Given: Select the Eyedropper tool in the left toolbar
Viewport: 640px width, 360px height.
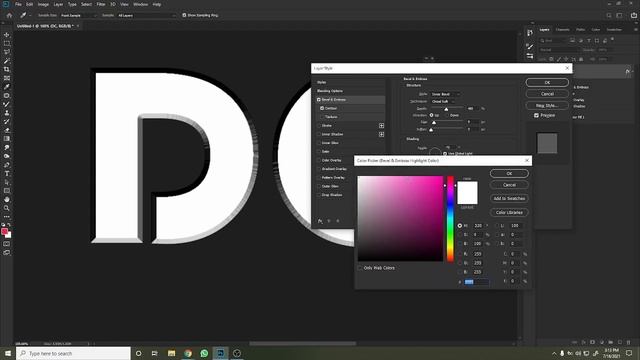Looking at the screenshot, I should (x=7, y=87).
